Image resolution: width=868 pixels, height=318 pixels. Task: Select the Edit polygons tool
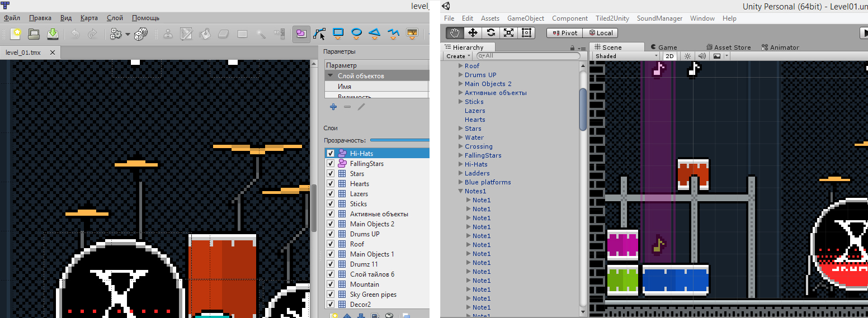(319, 34)
